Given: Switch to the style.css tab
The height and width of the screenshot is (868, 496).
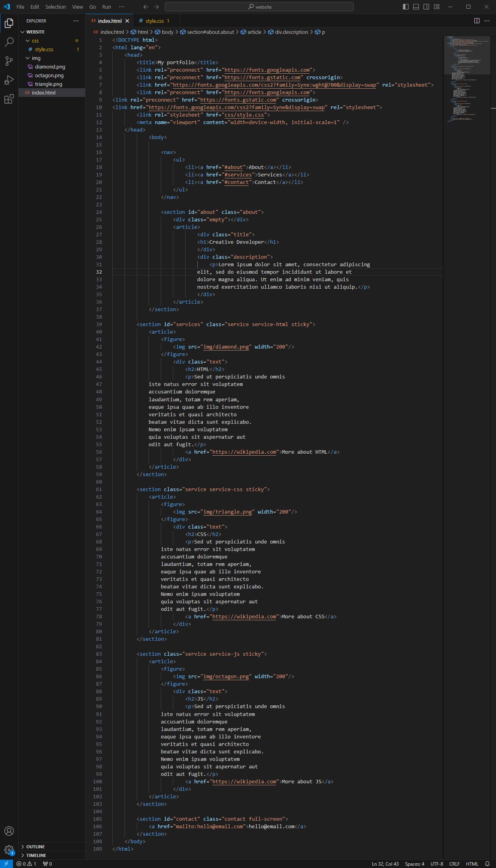Looking at the screenshot, I should pos(154,21).
